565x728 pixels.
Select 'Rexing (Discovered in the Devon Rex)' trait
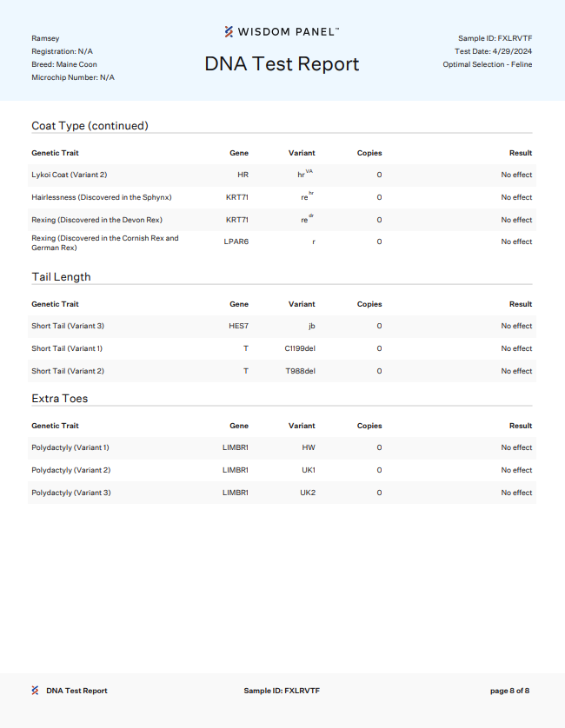click(x=96, y=220)
